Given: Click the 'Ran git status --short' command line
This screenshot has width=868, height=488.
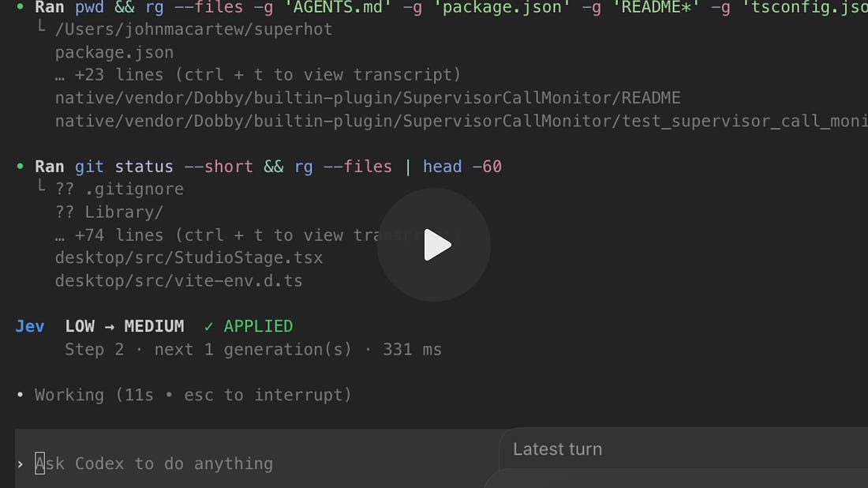Looking at the screenshot, I should pyautogui.click(x=268, y=166).
